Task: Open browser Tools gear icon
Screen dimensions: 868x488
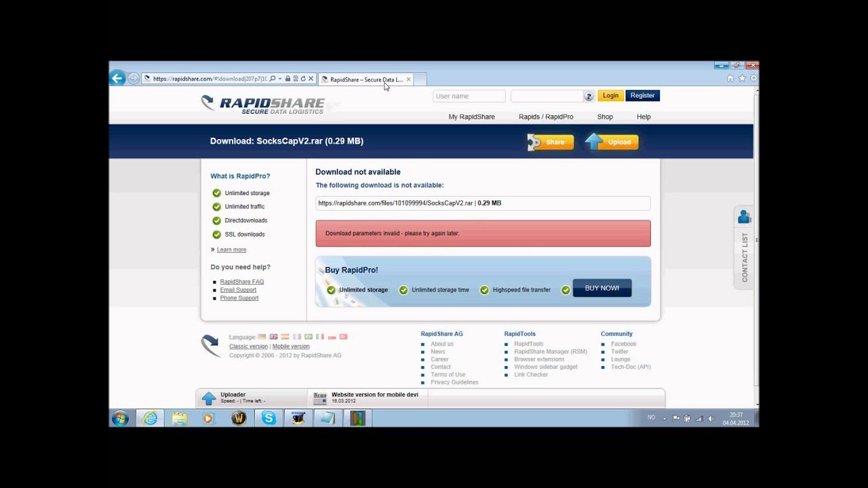Action: coord(753,79)
